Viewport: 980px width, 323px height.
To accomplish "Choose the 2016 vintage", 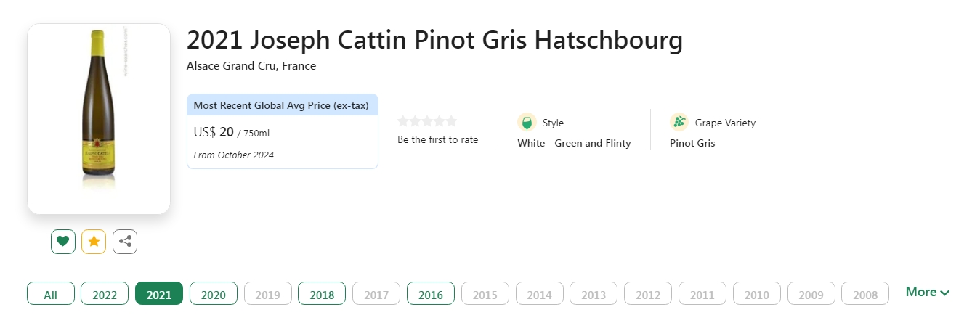I will pyautogui.click(x=431, y=294).
